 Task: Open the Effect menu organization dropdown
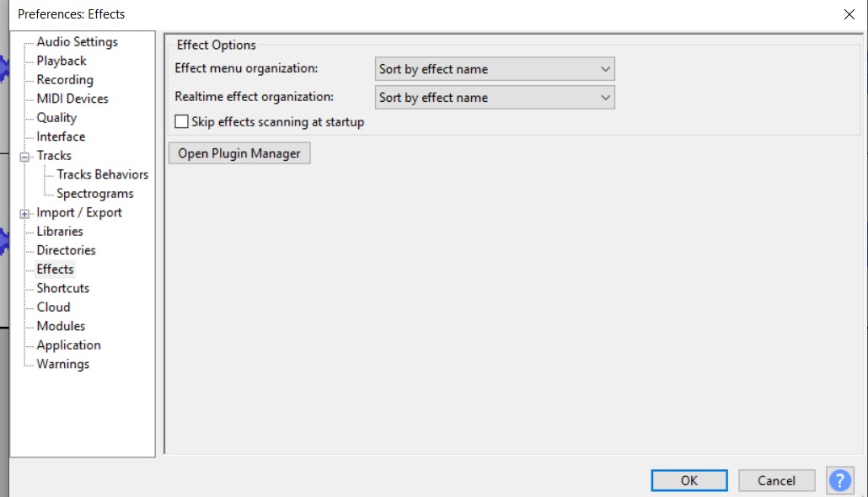[495, 69]
